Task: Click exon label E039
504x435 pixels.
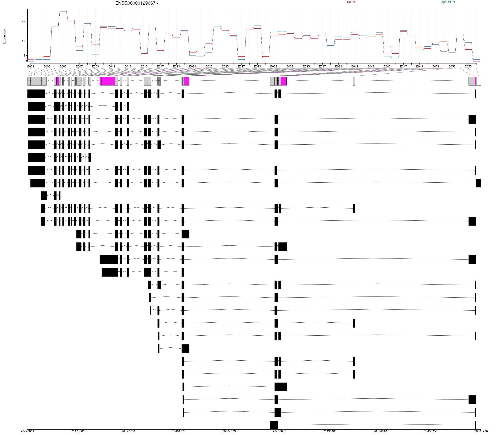Action: [x=339, y=66]
